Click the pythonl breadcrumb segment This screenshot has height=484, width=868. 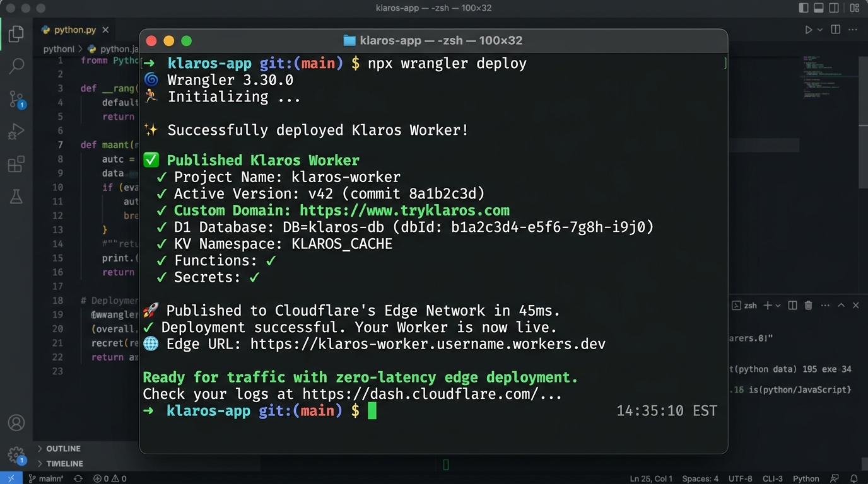pyautogui.click(x=59, y=49)
